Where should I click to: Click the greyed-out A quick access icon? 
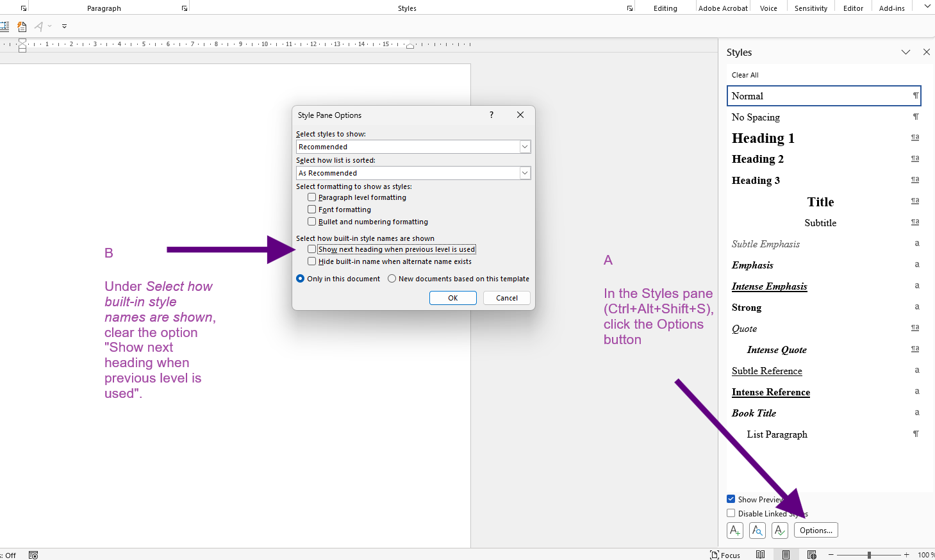point(39,26)
